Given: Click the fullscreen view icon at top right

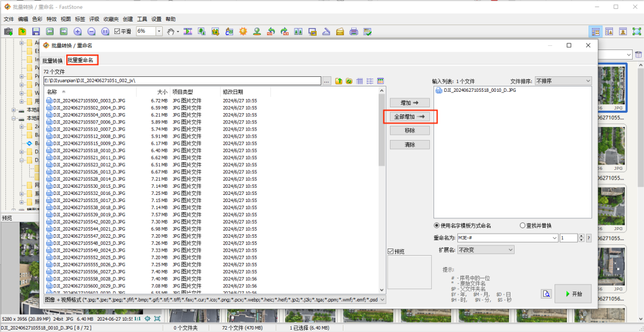Looking at the screenshot, I should tap(637, 31).
